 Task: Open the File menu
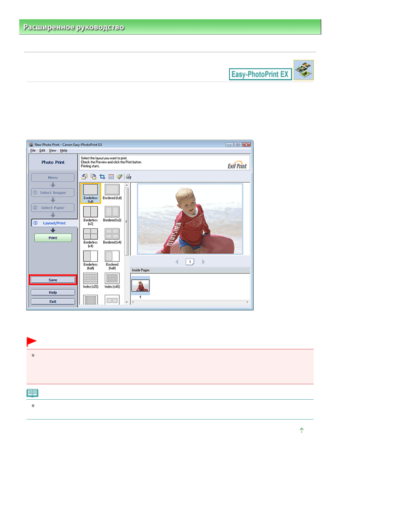tap(33, 150)
